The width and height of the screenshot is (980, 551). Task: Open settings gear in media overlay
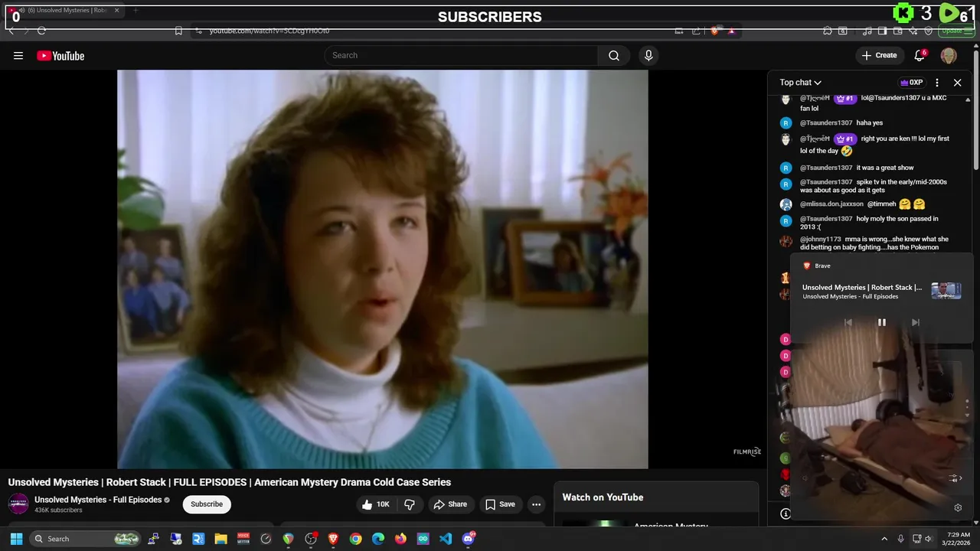point(958,507)
